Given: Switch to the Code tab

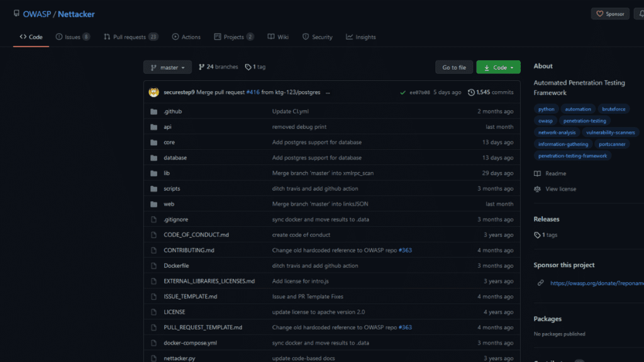Looking at the screenshot, I should coord(31,37).
